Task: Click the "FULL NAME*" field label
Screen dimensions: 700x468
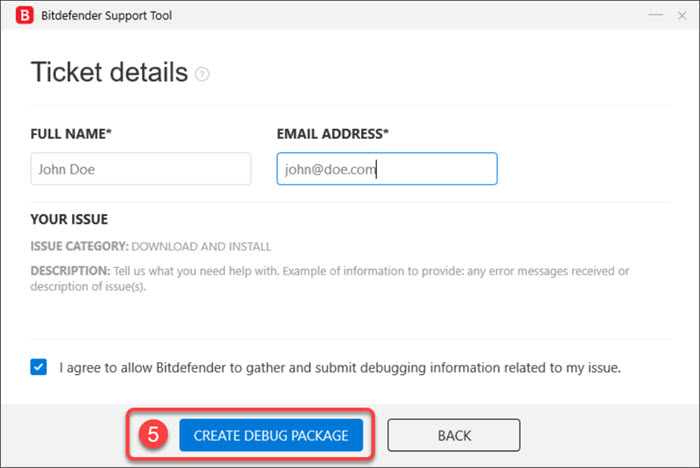Action: pyautogui.click(x=71, y=134)
